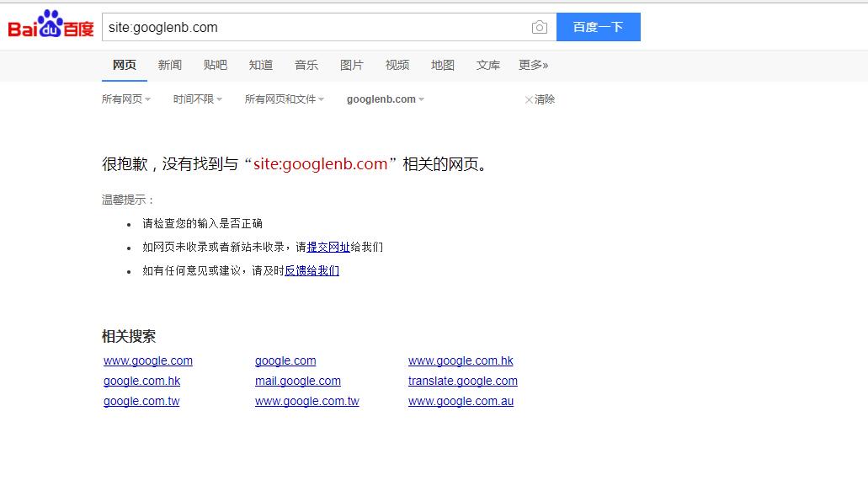The width and height of the screenshot is (868, 491).
Task: Click 清除 to clear filters
Action: tap(540, 99)
